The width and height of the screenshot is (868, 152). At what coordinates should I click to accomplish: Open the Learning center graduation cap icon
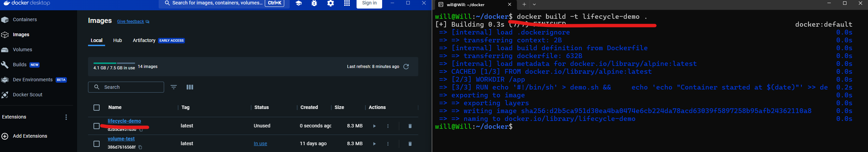299,3
